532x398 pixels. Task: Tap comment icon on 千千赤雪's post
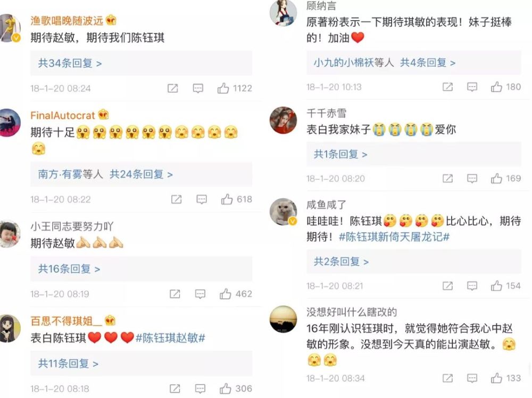pos(472,179)
